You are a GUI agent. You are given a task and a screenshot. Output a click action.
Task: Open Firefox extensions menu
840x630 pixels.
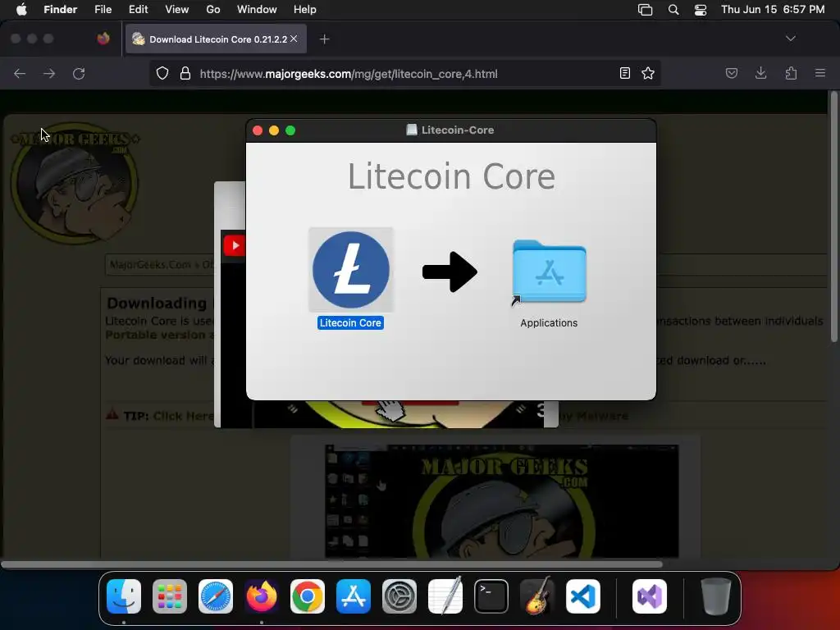(791, 73)
